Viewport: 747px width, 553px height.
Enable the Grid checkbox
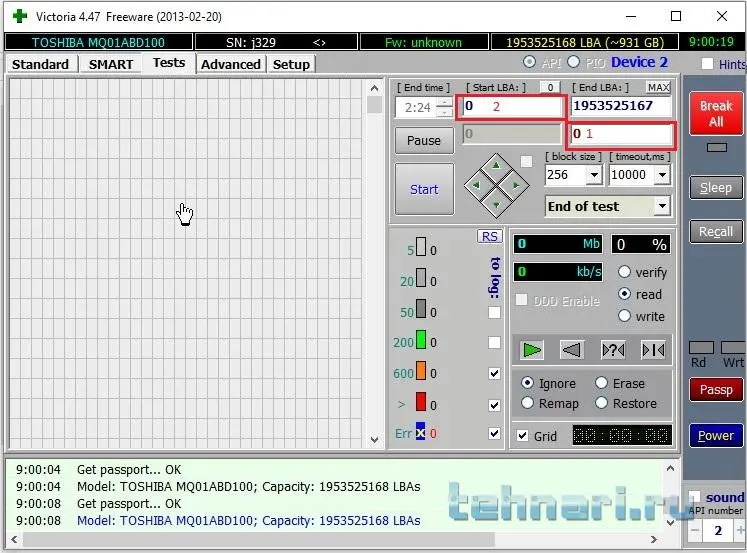(x=522, y=436)
